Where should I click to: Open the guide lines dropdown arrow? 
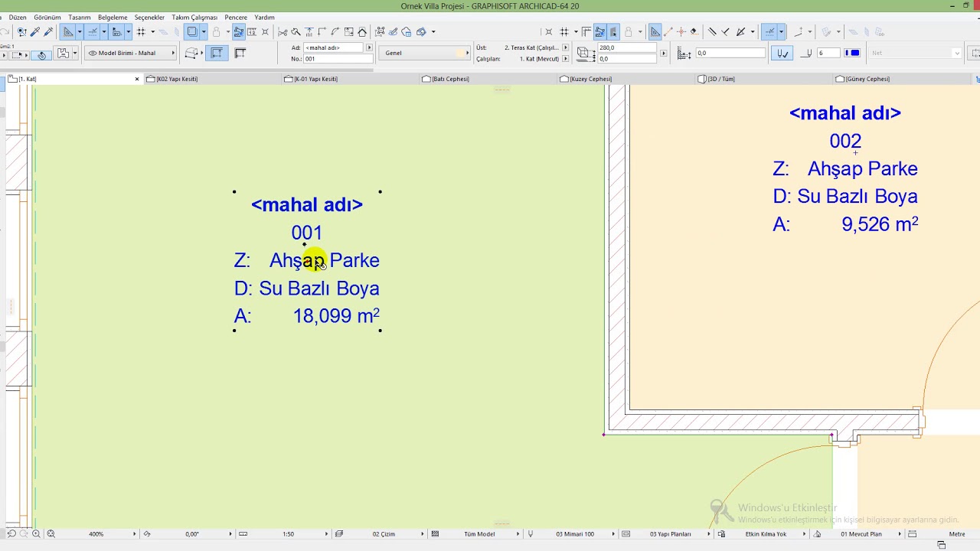point(79,31)
